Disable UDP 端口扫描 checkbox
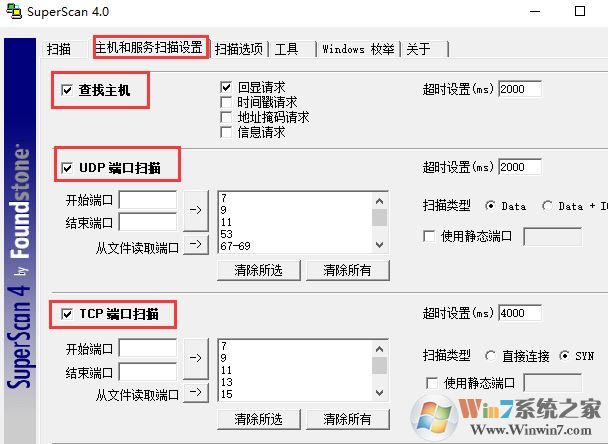The width and height of the screenshot is (608, 444). [67, 167]
